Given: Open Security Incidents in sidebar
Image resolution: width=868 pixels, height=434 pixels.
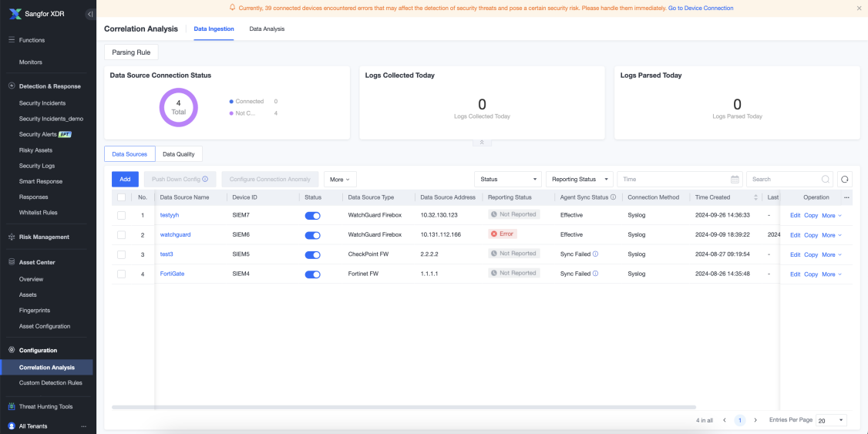Looking at the screenshot, I should point(42,103).
